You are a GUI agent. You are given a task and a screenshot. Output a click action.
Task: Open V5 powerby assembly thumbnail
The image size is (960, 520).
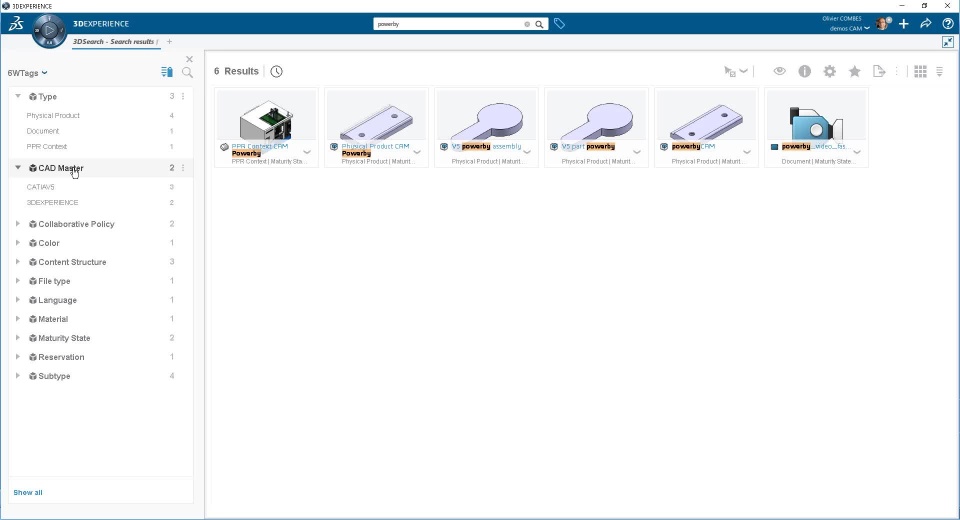487,116
